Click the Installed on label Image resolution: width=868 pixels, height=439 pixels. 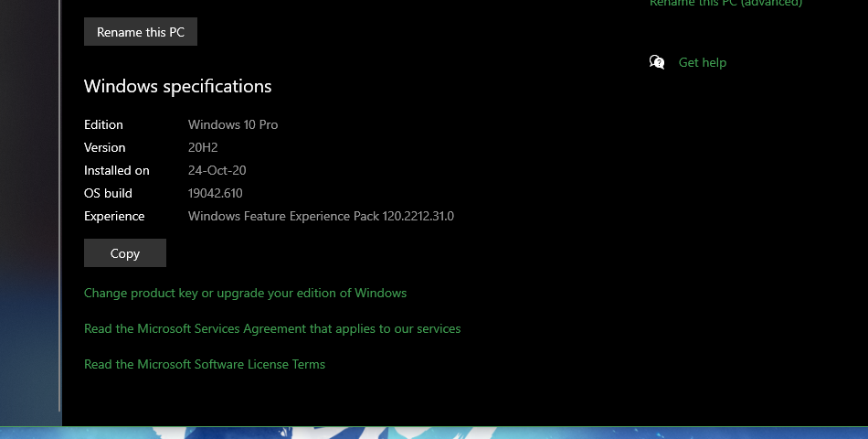tap(116, 170)
